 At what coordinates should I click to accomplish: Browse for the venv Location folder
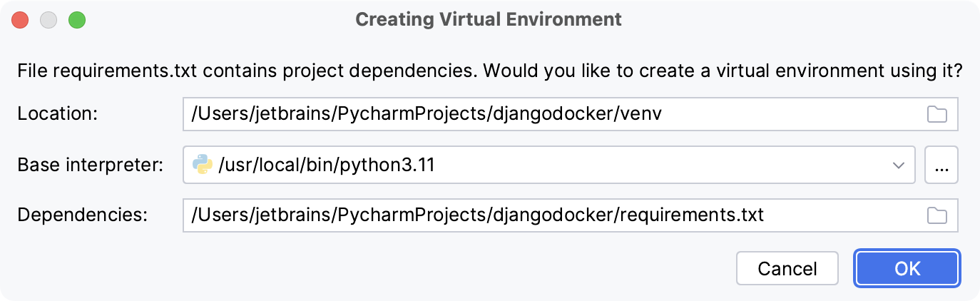point(936,115)
